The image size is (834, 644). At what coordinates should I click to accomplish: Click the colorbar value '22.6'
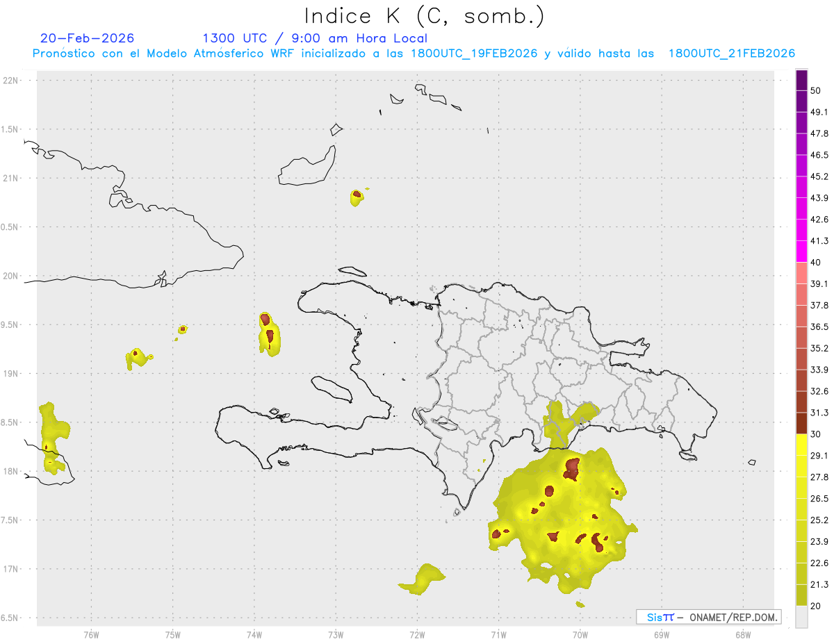[x=819, y=563]
